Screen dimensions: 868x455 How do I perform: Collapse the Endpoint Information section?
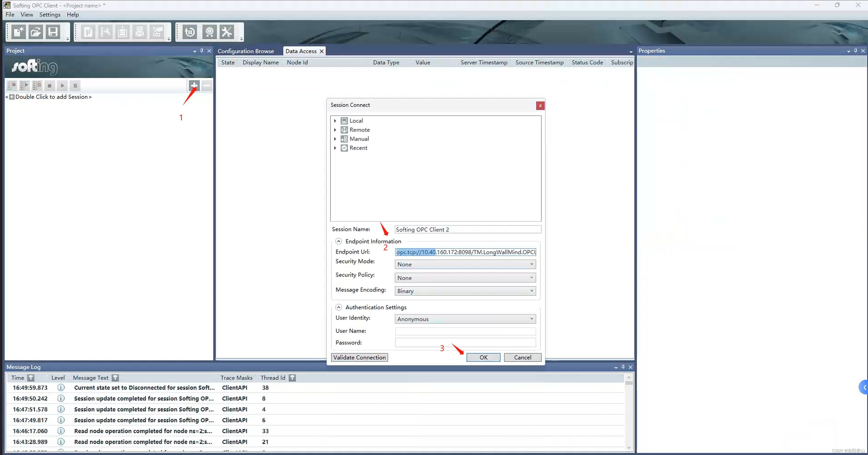pos(338,241)
